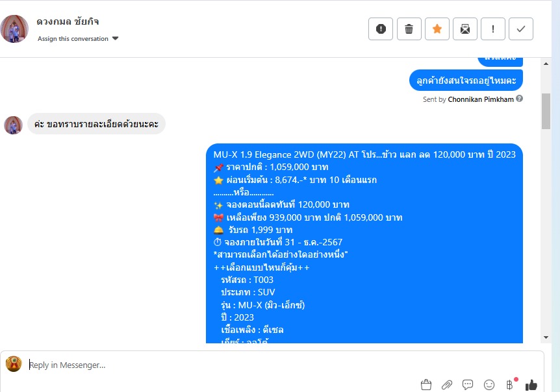Mark conversation as spam
The image size is (560, 392).
(381, 29)
